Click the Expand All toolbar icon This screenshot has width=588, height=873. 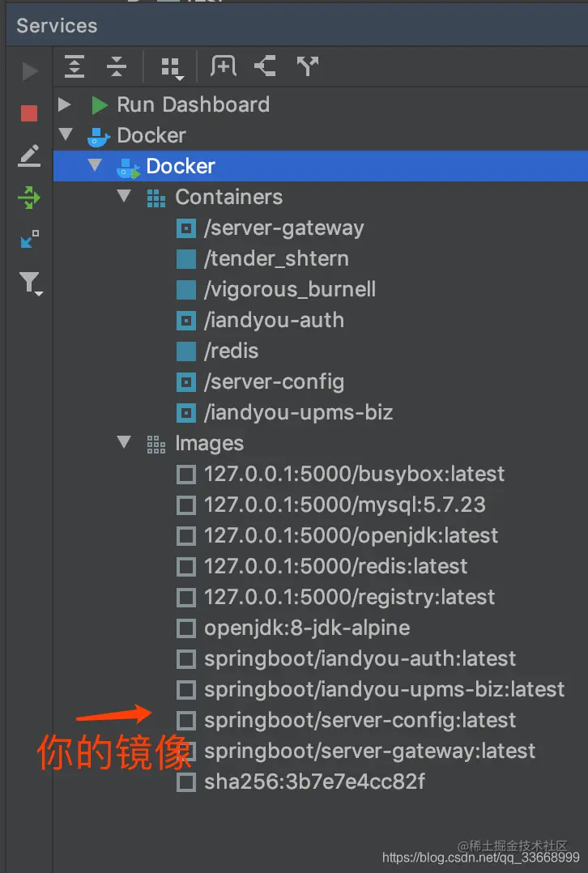pyautogui.click(x=75, y=66)
